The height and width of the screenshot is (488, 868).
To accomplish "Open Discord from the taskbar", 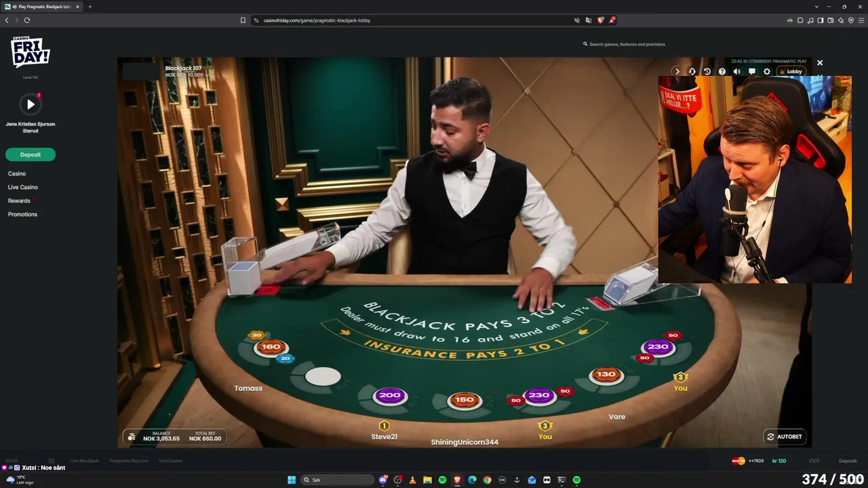I will point(383,480).
